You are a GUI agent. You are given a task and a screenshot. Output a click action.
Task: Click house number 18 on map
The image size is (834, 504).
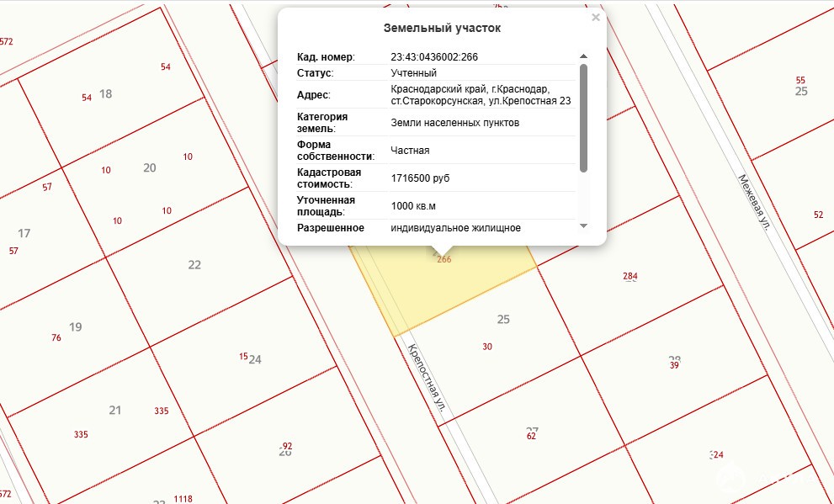coord(105,93)
